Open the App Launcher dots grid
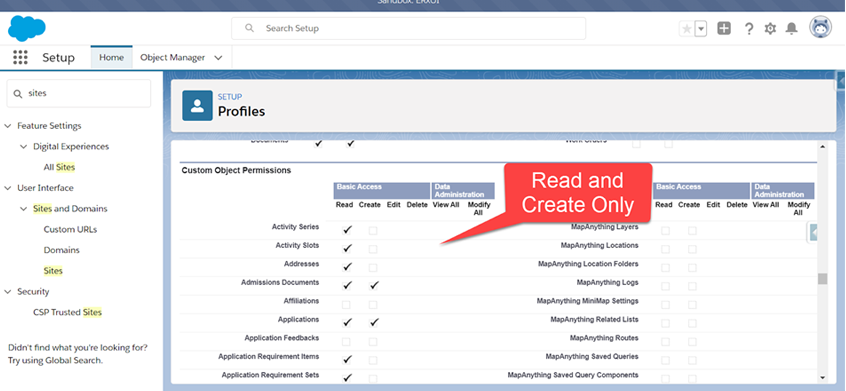 [x=20, y=58]
